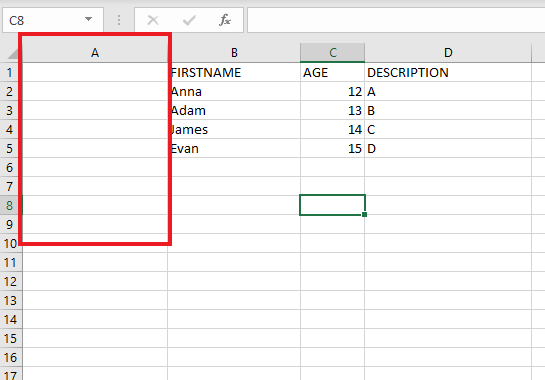Click the description cell next to age 15
The image size is (545, 380).
[448, 148]
